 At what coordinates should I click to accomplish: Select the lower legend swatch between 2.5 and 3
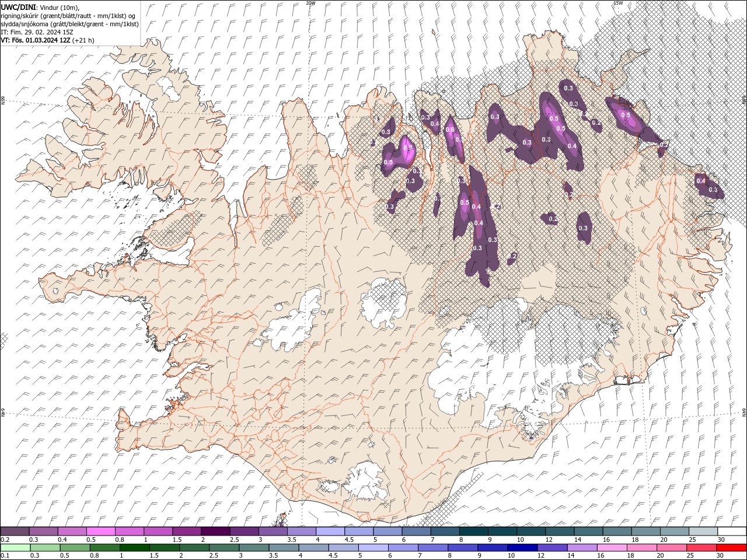pos(224,548)
